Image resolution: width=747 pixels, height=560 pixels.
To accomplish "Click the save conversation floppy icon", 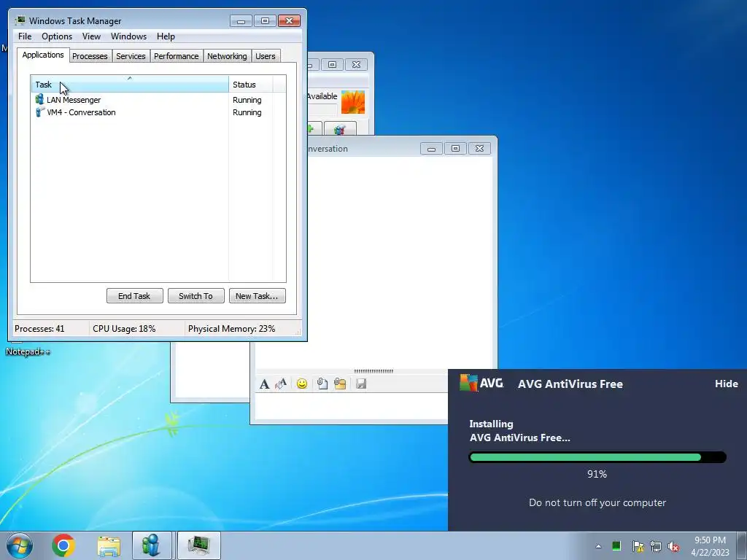I will (x=361, y=384).
